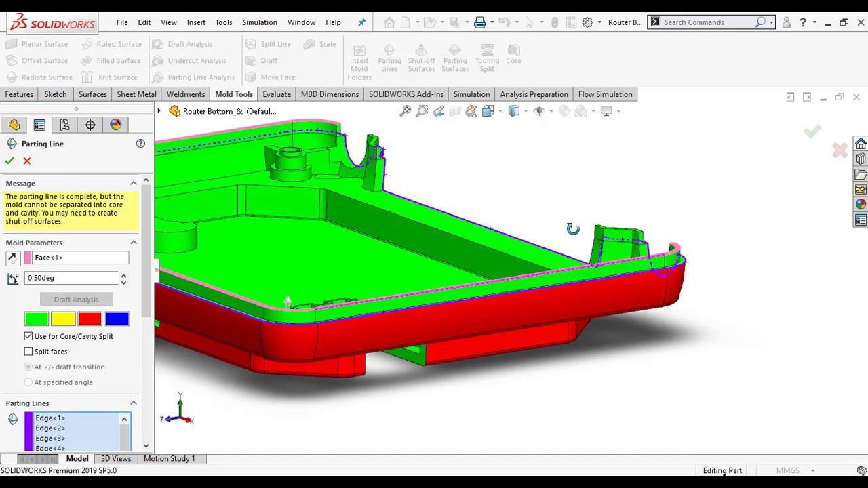The width and height of the screenshot is (868, 488).
Task: Select At +/- draft transition radio
Action: pyautogui.click(x=28, y=367)
